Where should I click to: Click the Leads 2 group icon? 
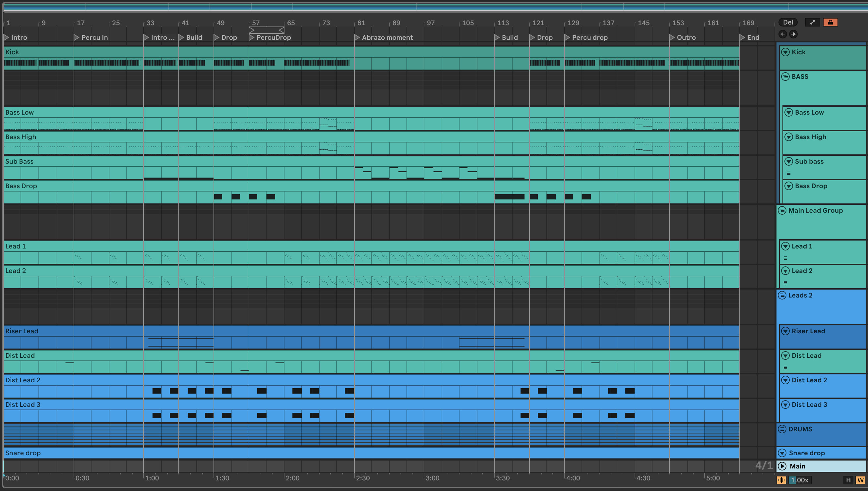pyautogui.click(x=782, y=296)
